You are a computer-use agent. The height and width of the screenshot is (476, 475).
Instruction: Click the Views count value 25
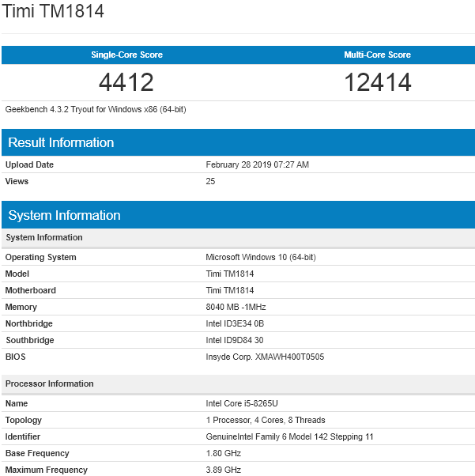click(x=210, y=181)
